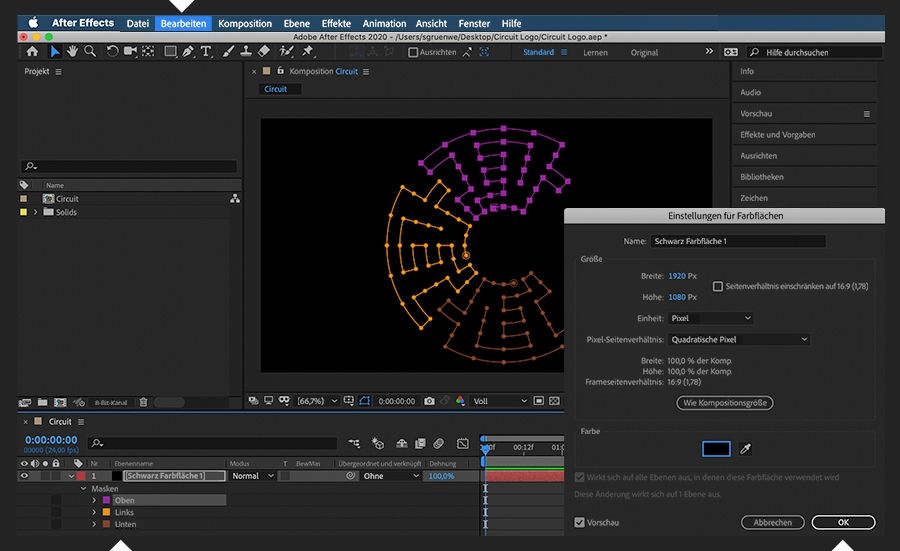Select the Type text tool
Image resolution: width=900 pixels, height=551 pixels.
point(206,52)
